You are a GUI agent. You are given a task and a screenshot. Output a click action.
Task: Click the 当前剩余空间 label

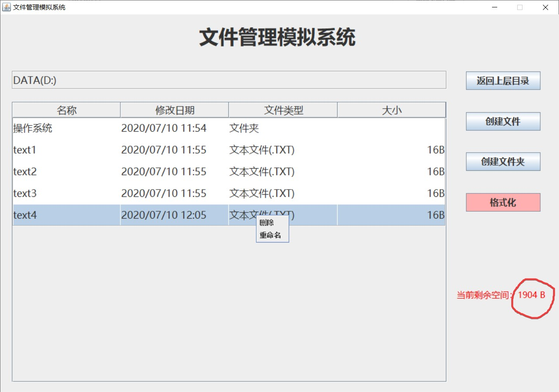tap(484, 295)
